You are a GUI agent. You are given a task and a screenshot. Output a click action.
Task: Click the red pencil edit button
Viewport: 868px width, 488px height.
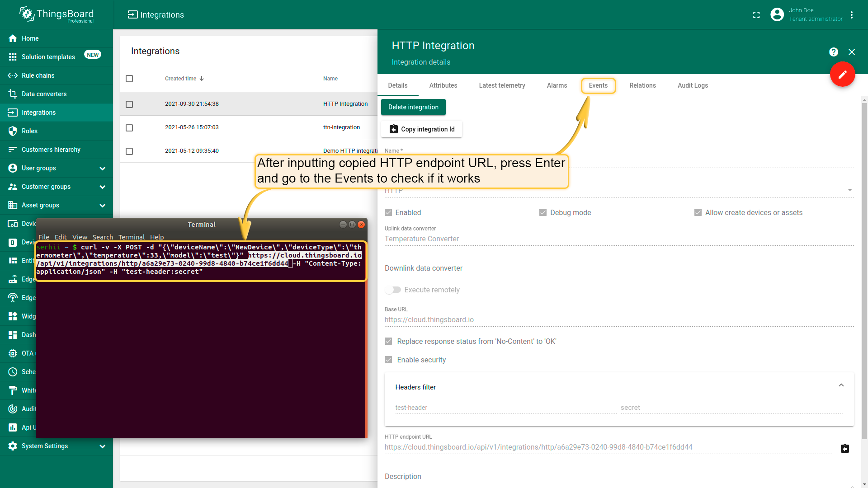coord(842,75)
